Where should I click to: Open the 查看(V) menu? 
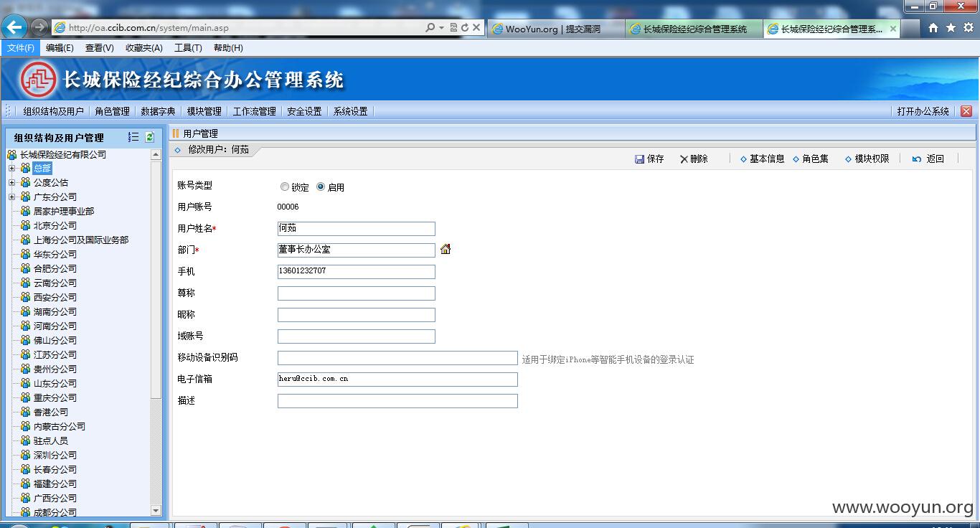pyautogui.click(x=99, y=48)
